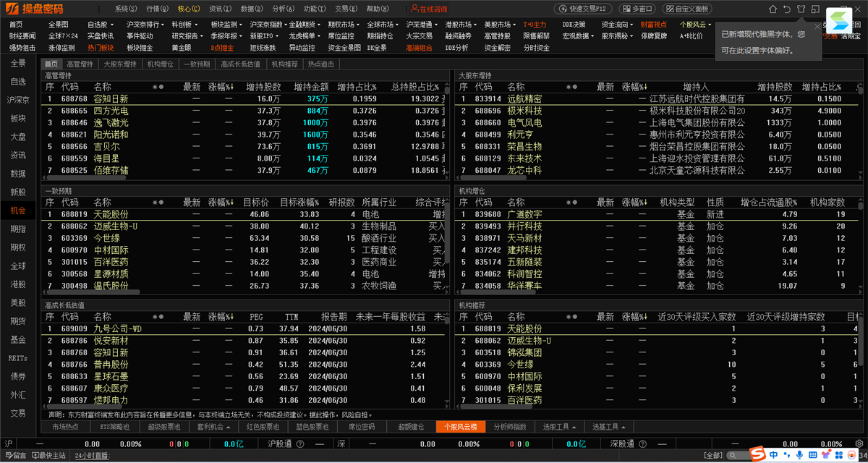Screen dimensions: 868x463
Task: Expand the 套利机会 bottom tab arrow
Action: (230, 427)
